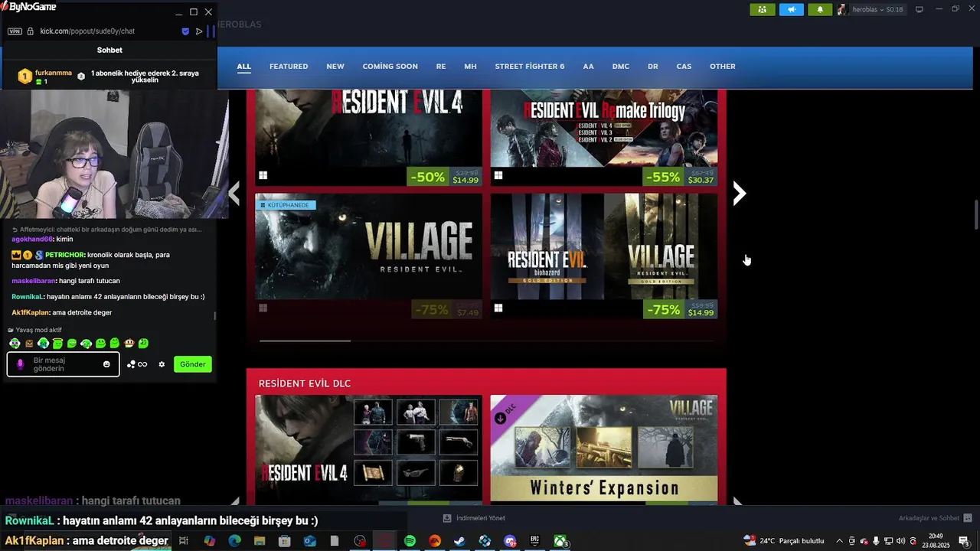The image size is (980, 551).
Task: Open DMC category tab
Action: [621, 67]
